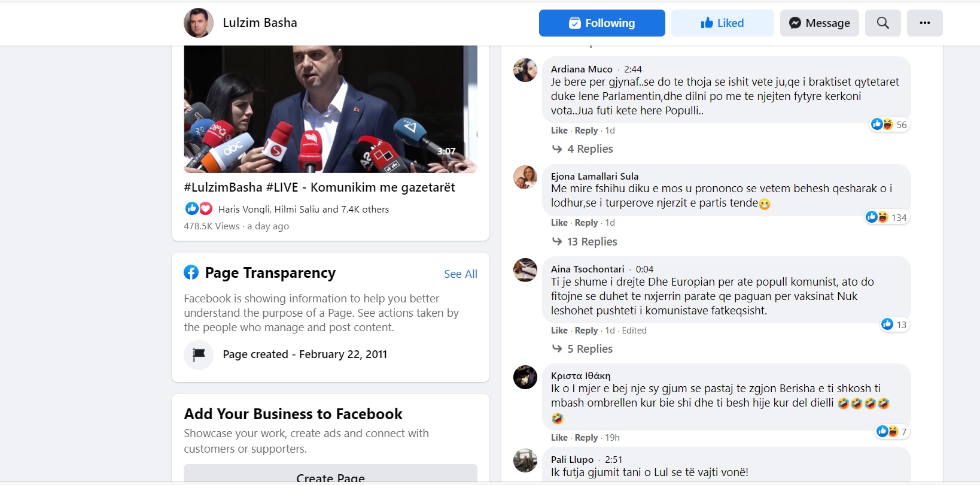This screenshot has width=980, height=485.
Task: Click the flag icon beside Page created
Action: point(199,354)
